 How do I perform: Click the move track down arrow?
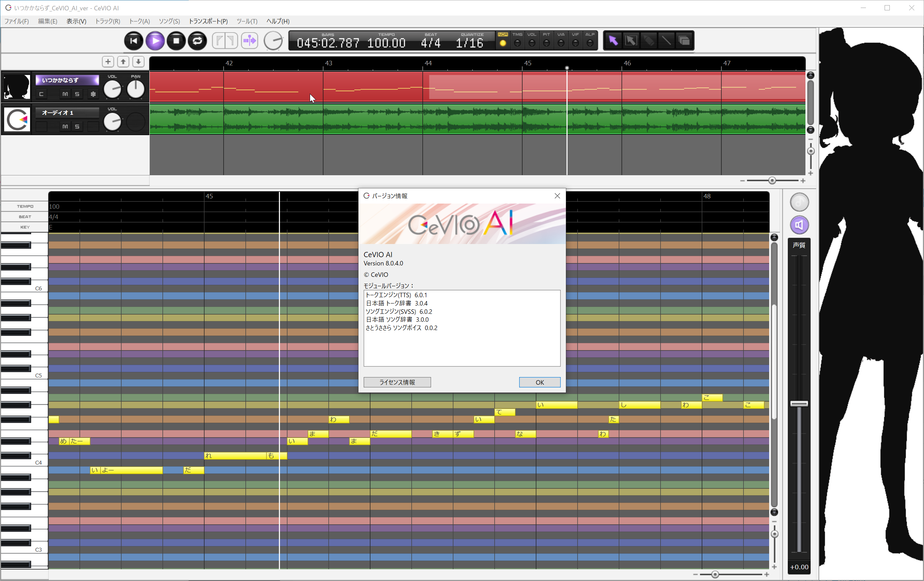point(138,62)
